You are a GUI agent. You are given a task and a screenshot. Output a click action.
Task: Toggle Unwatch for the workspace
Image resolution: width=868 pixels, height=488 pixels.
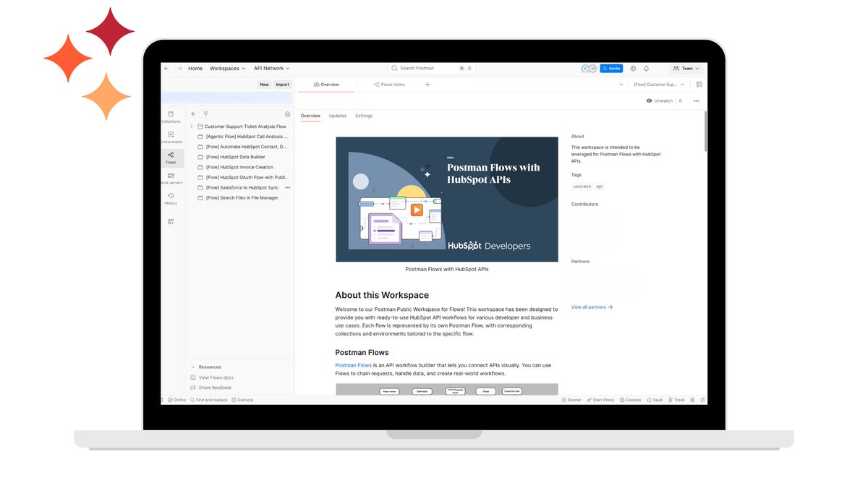tap(660, 100)
